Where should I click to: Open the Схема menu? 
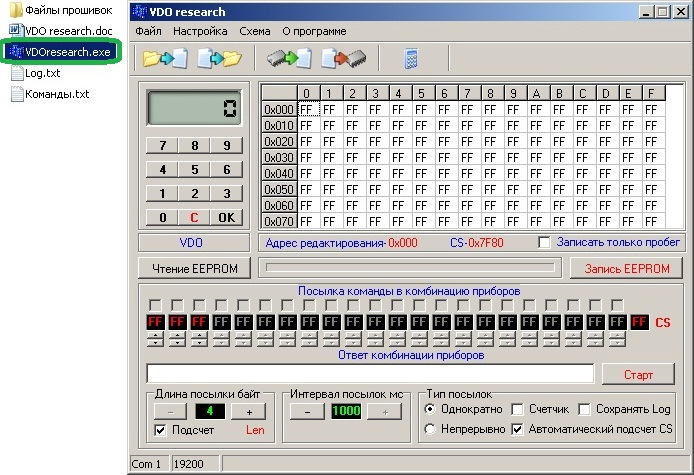pos(254,31)
